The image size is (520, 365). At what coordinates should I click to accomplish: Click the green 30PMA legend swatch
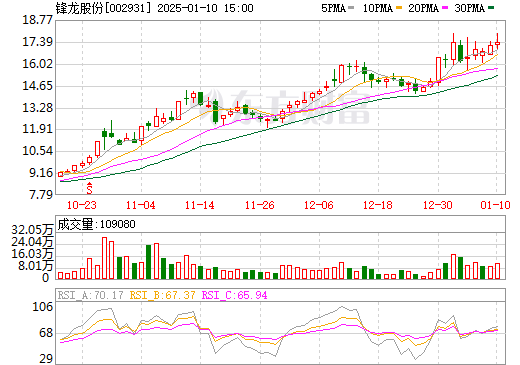coord(491,8)
